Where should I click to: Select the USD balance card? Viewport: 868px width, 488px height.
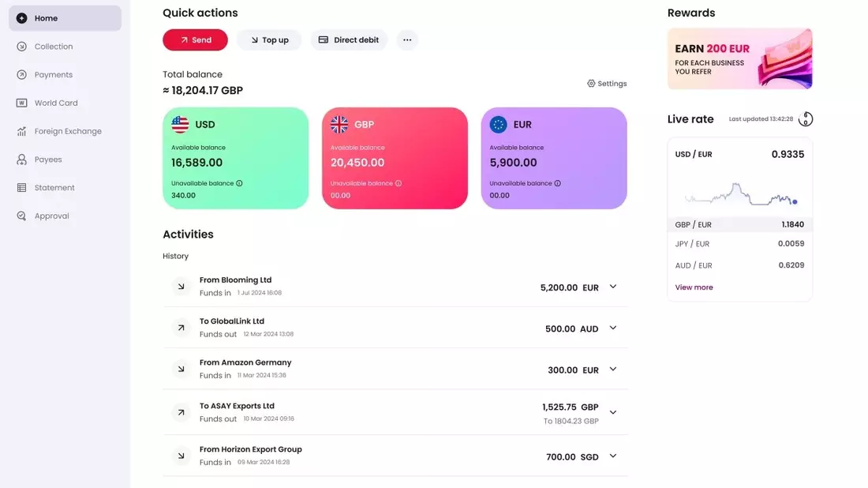coord(235,159)
